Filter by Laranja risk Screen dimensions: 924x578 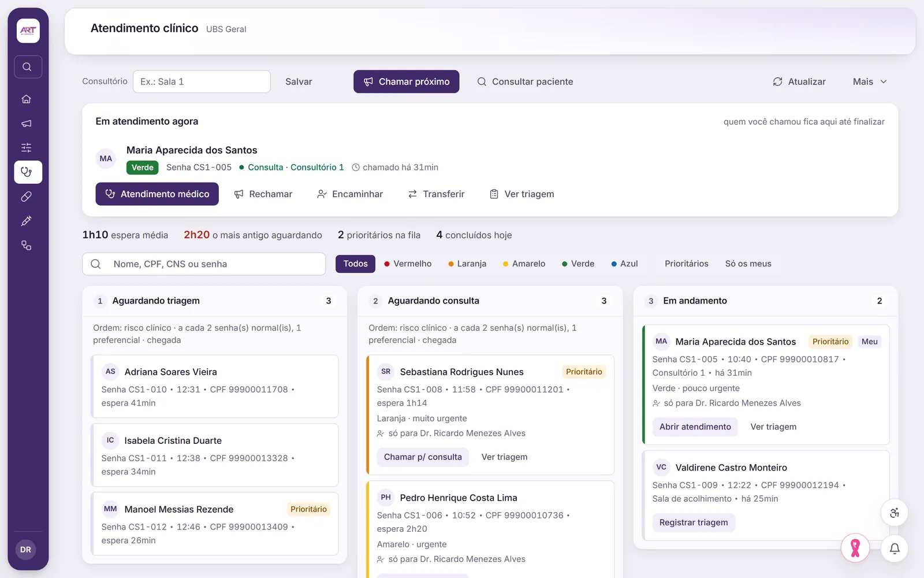pyautogui.click(x=467, y=264)
